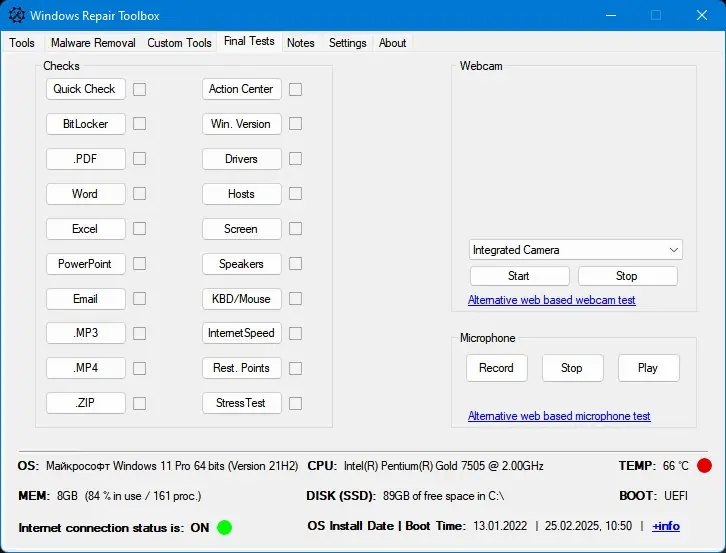726x553 pixels.
Task: Tick the checkbox next to PowerPoint
Action: 139,264
